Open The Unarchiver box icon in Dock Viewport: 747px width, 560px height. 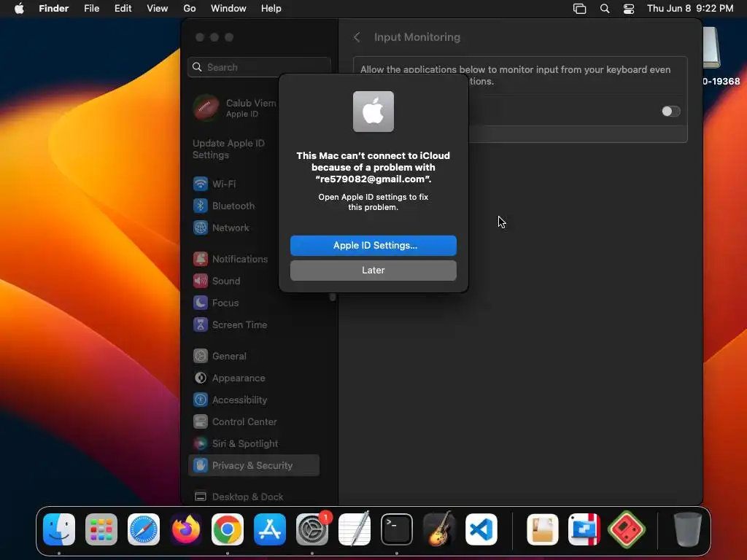tap(543, 529)
